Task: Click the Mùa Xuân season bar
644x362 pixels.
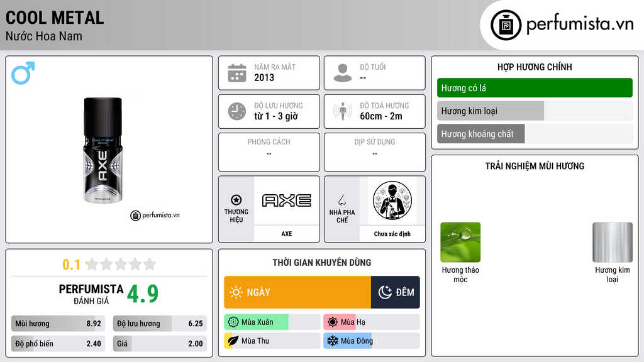Action: point(272,322)
